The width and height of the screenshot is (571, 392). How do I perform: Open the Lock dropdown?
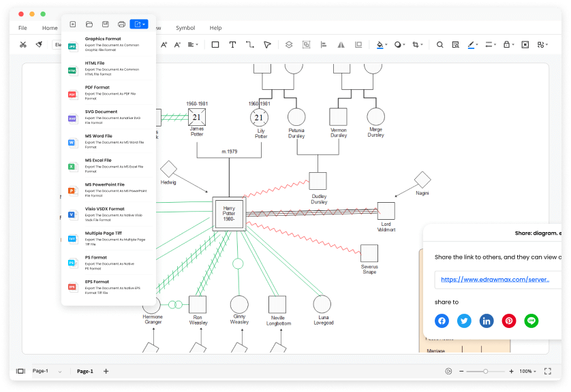pyautogui.click(x=508, y=45)
